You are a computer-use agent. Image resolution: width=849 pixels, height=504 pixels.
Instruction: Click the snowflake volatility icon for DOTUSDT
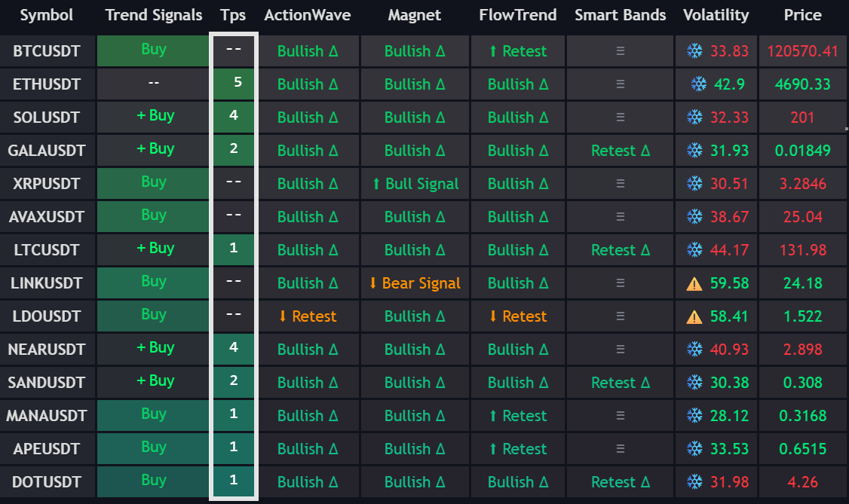694,482
